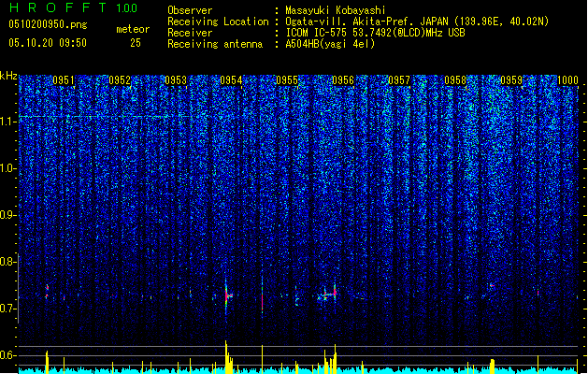This screenshot has width=588, height=374.
Task: Click the green "meteor" label
Action: (133, 29)
